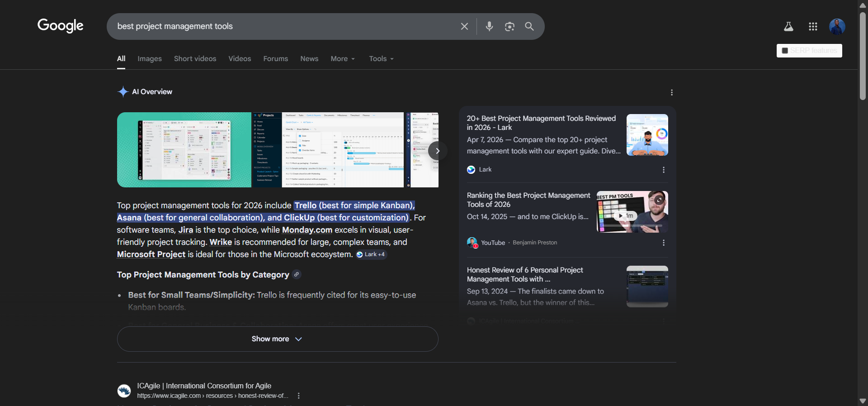Open the Monday.com link
Screen dimensions: 868x406
[x=307, y=230]
